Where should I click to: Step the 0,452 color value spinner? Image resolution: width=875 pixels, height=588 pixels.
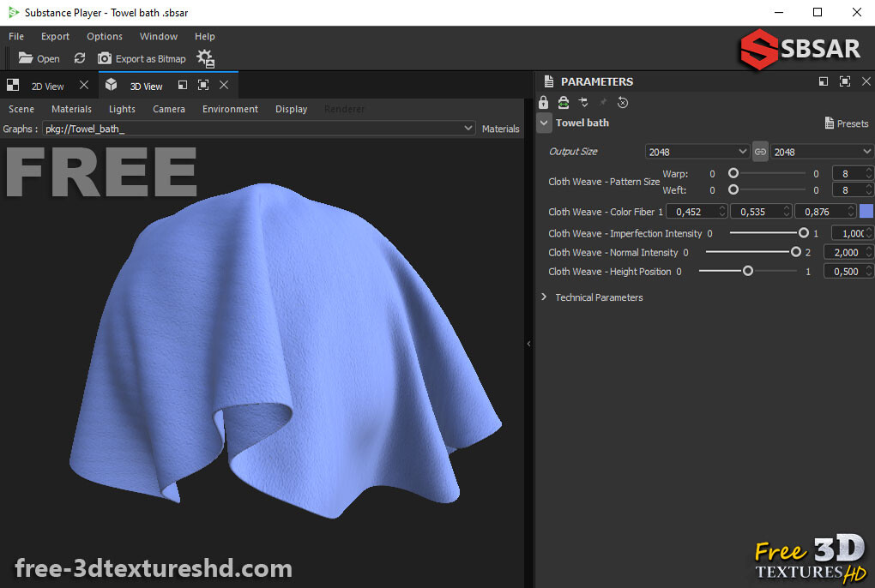(x=722, y=211)
